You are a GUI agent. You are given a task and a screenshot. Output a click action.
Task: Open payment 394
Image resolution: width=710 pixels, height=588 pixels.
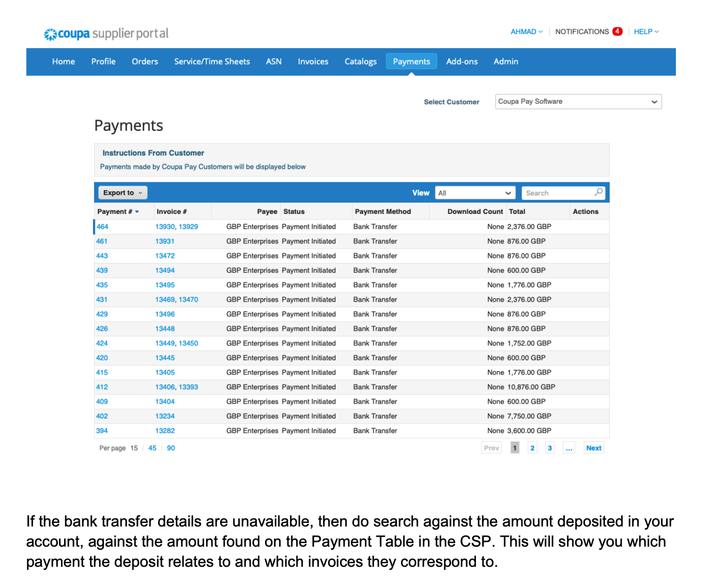[102, 430]
